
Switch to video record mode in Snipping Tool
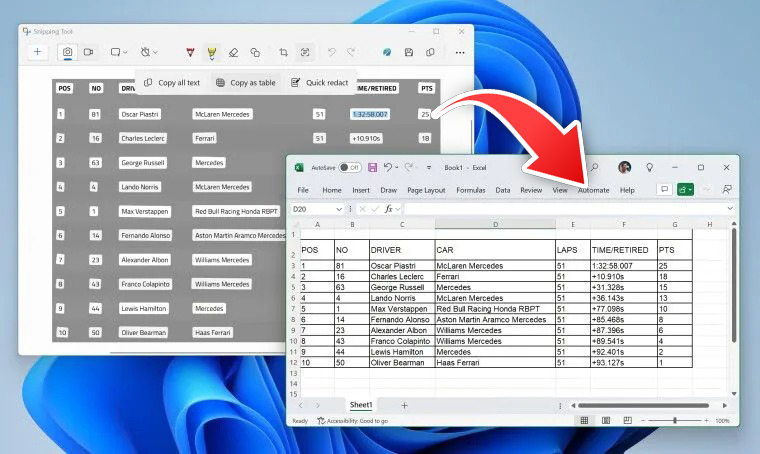88,52
